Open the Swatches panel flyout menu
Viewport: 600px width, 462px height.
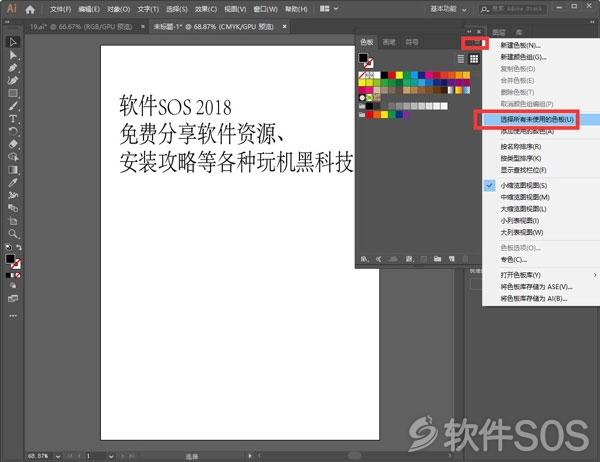click(x=475, y=42)
